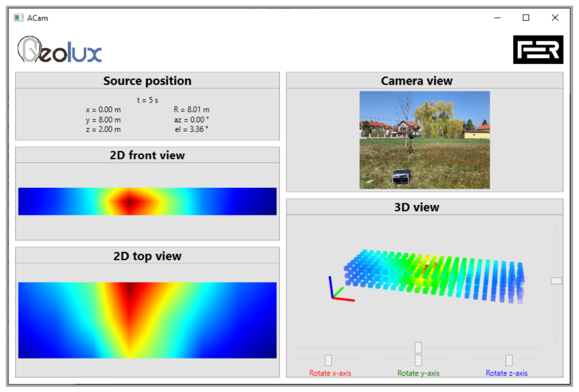This screenshot has width=579, height=392.
Task: Click the Rotate z-axis blue label
Action: pos(506,373)
